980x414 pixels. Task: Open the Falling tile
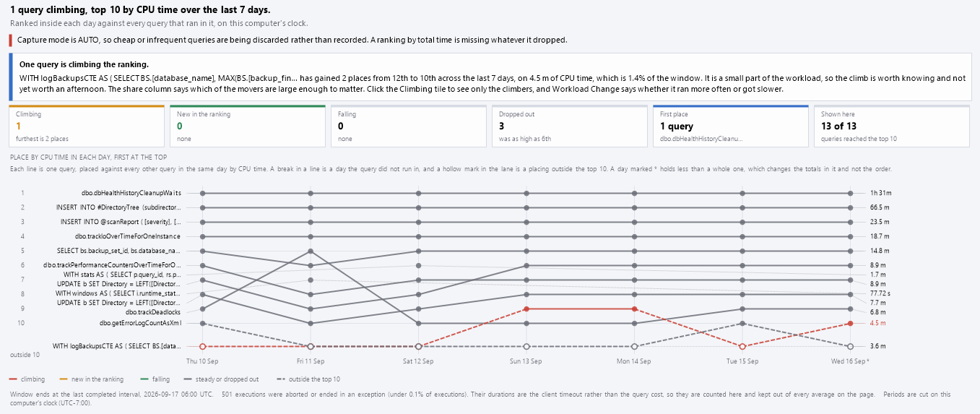click(x=409, y=126)
